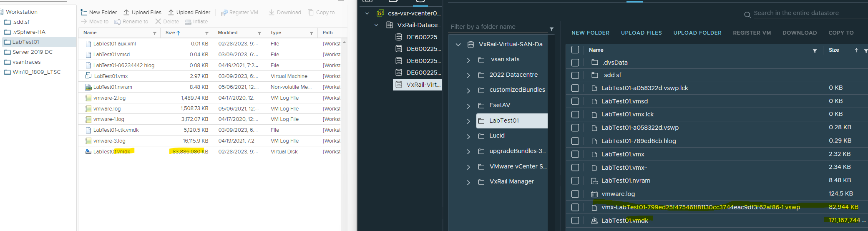Collapse csa-vxr-vcenter tree node
The height and width of the screenshot is (231, 868).
[367, 13]
